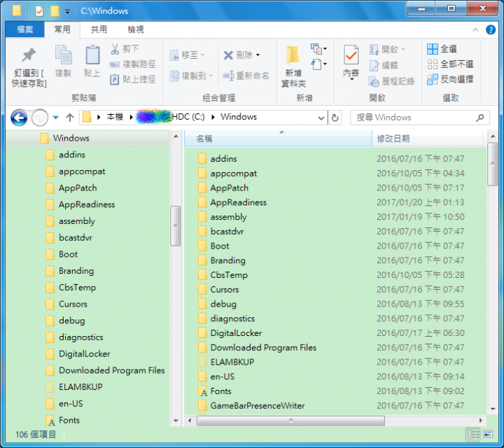Go up one folder level arrow
Image resolution: width=504 pixels, height=448 pixels.
pyautogui.click(x=70, y=118)
